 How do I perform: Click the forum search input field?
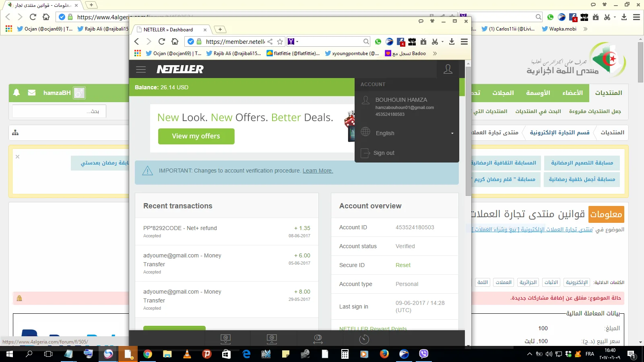pos(59,111)
